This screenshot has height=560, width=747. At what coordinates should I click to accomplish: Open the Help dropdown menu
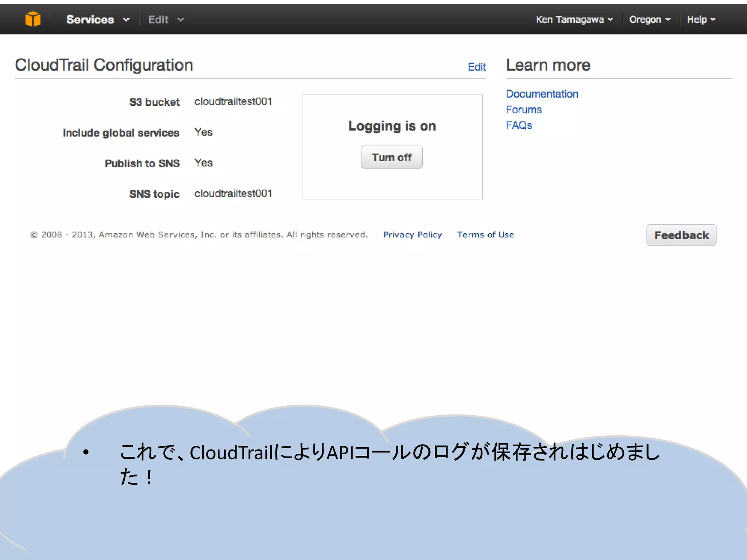pos(701,20)
